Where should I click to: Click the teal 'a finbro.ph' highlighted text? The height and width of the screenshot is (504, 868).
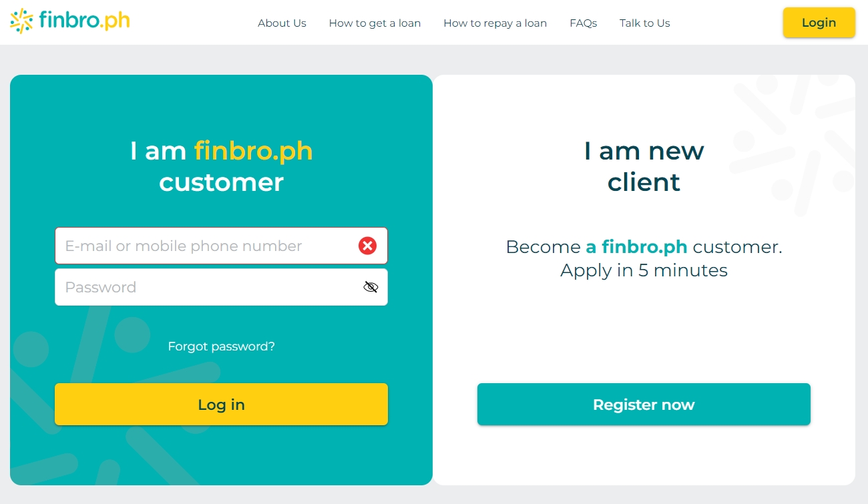click(x=636, y=246)
